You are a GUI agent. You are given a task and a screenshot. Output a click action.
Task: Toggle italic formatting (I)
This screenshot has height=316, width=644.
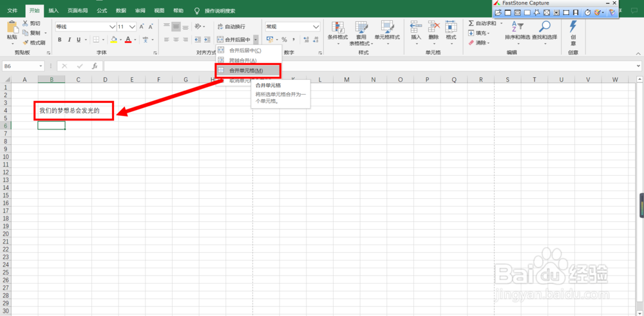point(69,40)
